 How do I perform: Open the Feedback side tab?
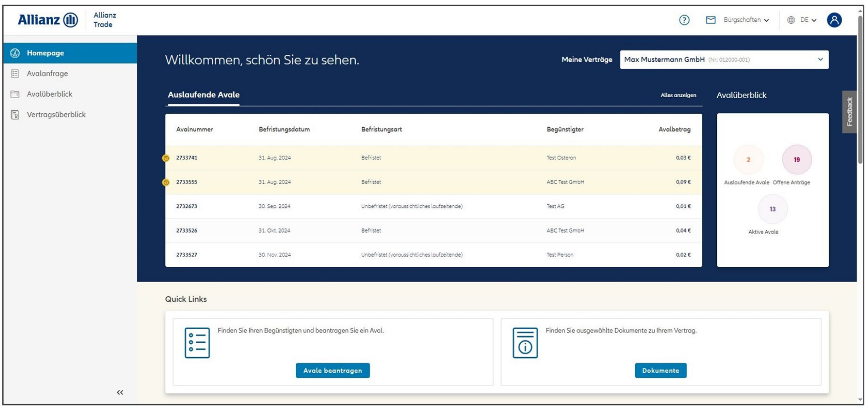(x=849, y=112)
